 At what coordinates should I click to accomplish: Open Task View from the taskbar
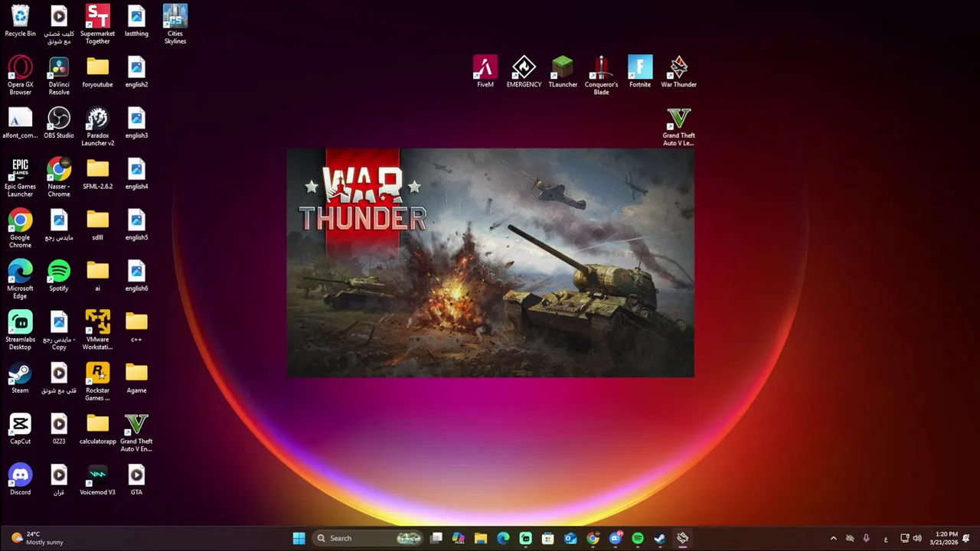pyautogui.click(x=436, y=538)
